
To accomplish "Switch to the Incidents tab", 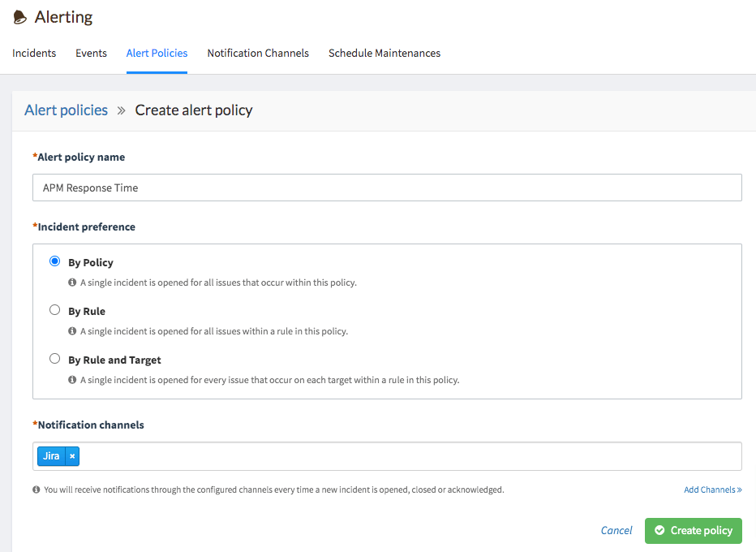I will pyautogui.click(x=34, y=53).
